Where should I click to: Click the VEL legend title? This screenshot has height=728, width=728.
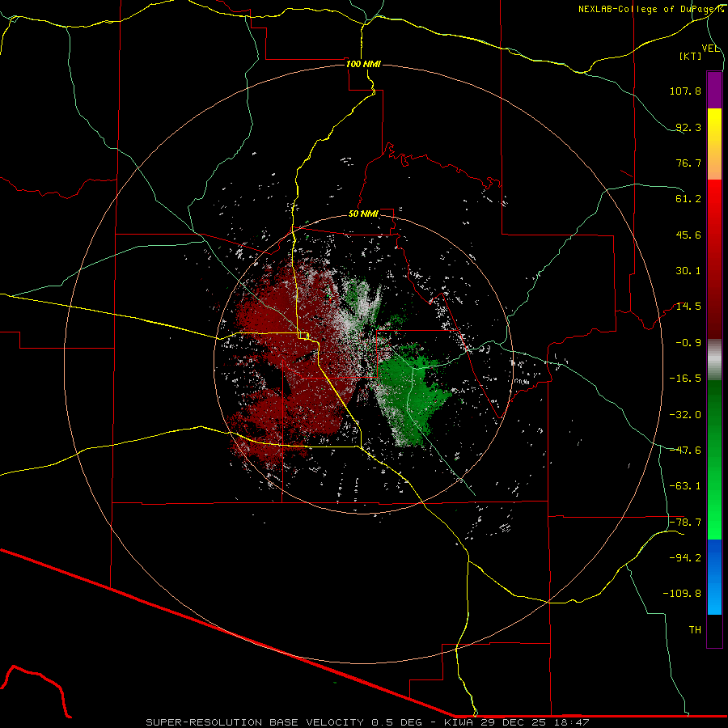[710, 48]
